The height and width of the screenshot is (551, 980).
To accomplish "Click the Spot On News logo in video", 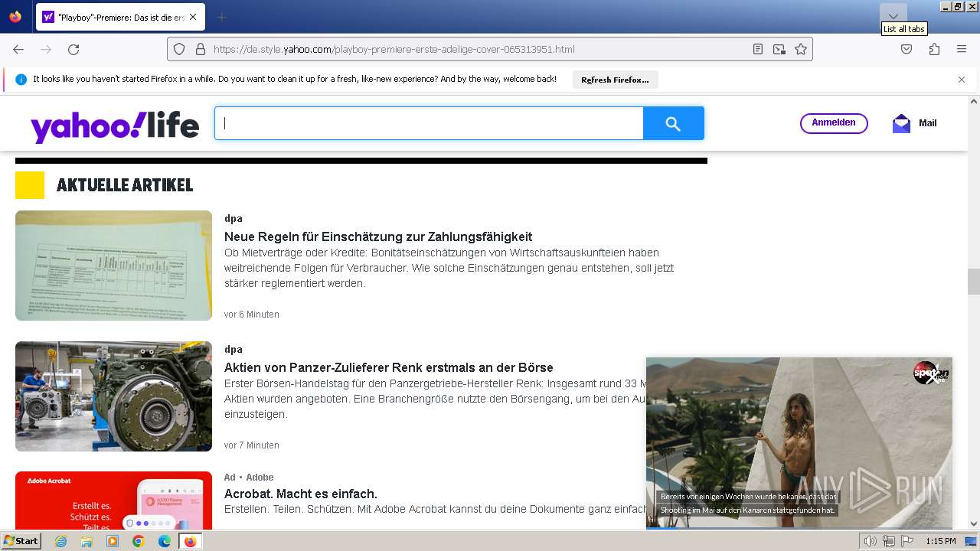I will pyautogui.click(x=930, y=373).
